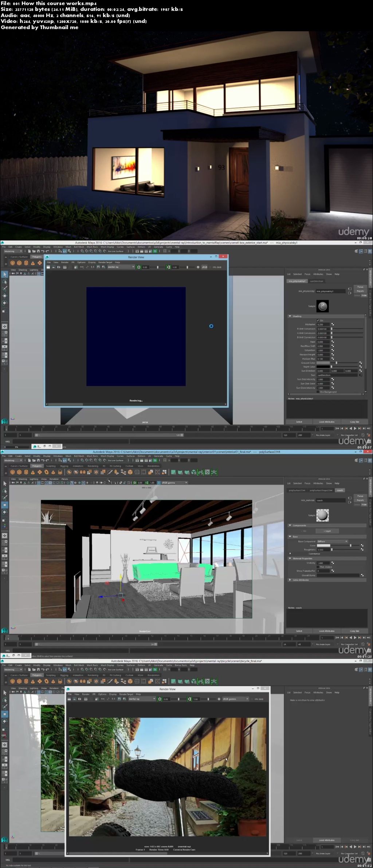Screen dimensions: 373x868
Task: Click play forward button in cornell box frame
Action: tap(356, 428)
